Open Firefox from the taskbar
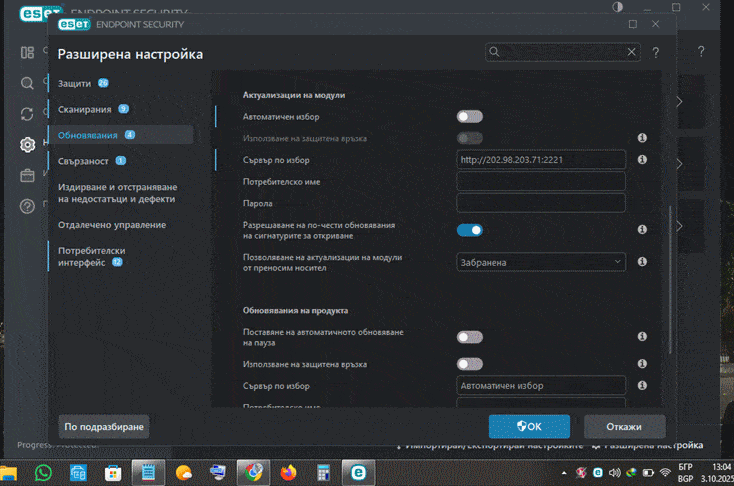This screenshot has height=486, width=734. (x=288, y=473)
